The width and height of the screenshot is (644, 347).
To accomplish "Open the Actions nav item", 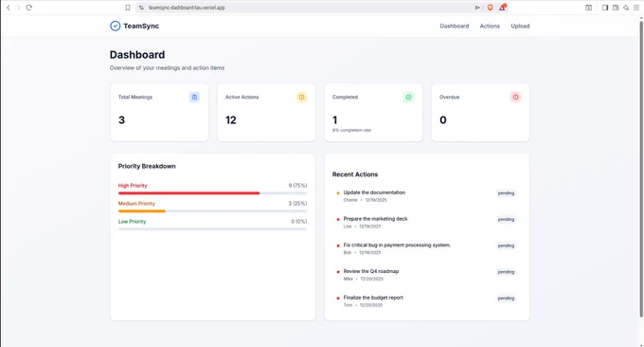I will tap(490, 26).
